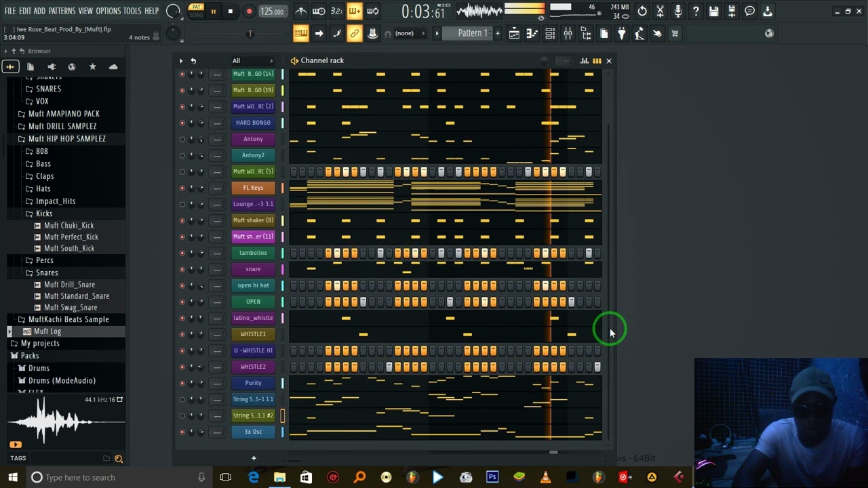Toggle the link/snap chain button in toolbar

point(354,33)
